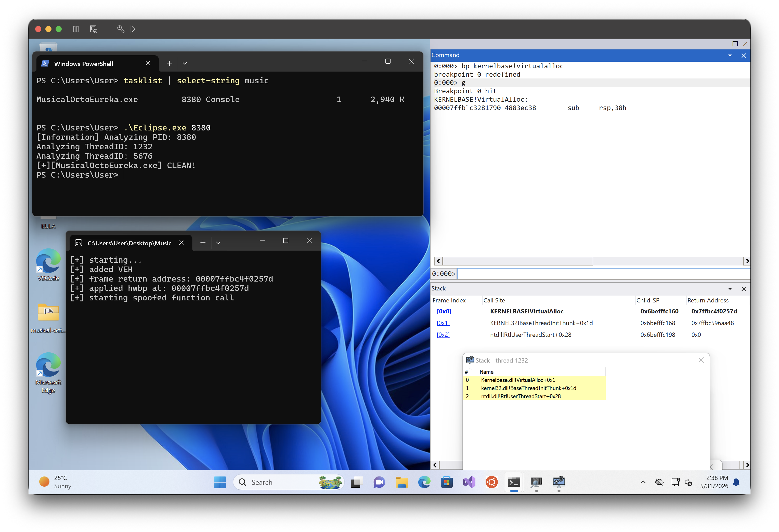Close the Stack pane

pyautogui.click(x=744, y=289)
